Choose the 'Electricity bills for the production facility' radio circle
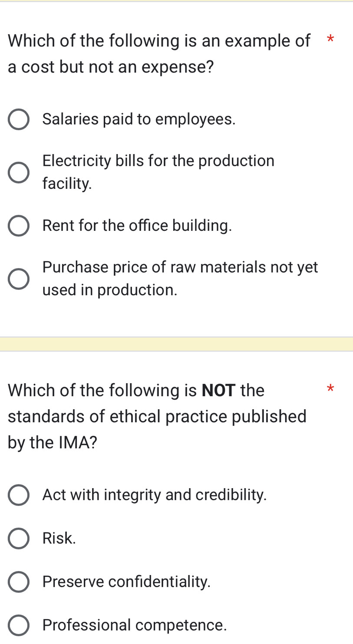This screenshot has width=353, height=644. pos(19,173)
